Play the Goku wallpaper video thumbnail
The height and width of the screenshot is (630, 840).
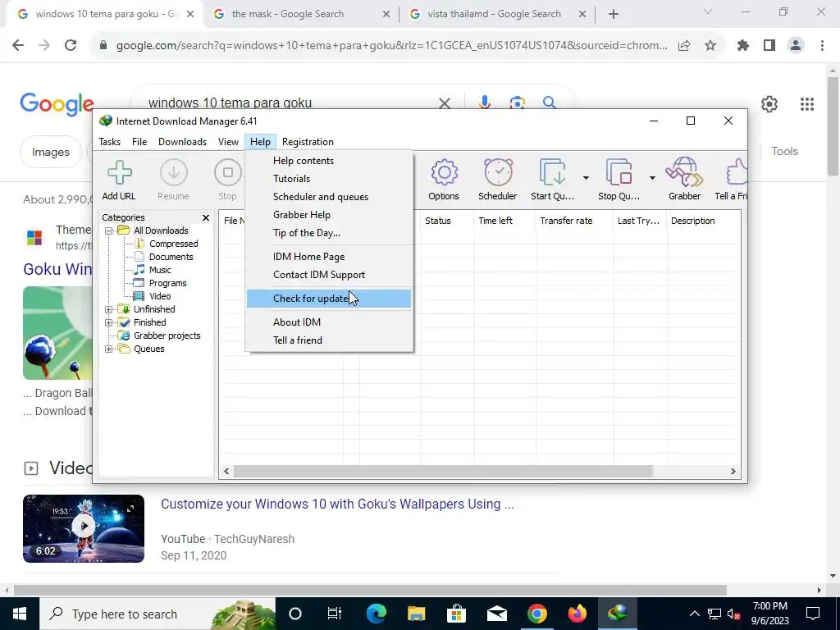tap(84, 528)
